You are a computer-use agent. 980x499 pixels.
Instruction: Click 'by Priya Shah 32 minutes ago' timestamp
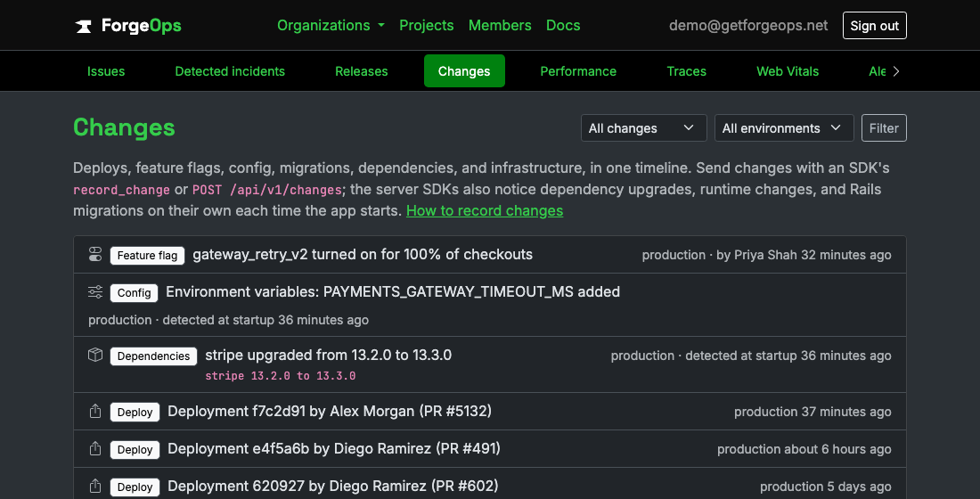coord(804,255)
